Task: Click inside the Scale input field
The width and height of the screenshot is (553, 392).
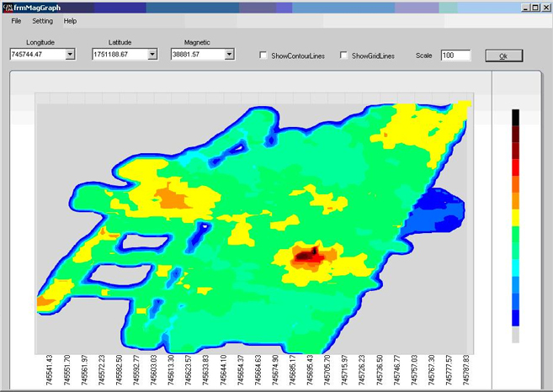Action: pos(455,56)
